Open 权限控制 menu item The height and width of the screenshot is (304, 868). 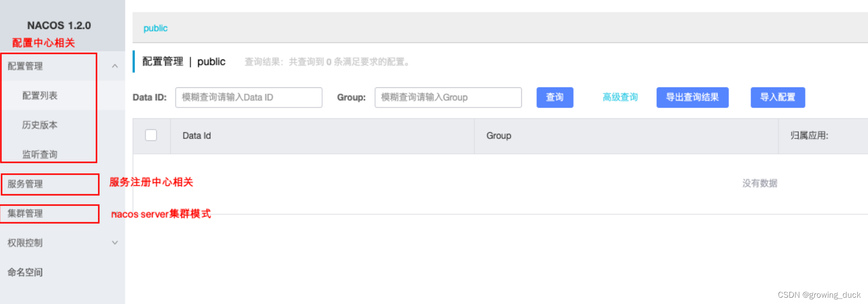25,243
